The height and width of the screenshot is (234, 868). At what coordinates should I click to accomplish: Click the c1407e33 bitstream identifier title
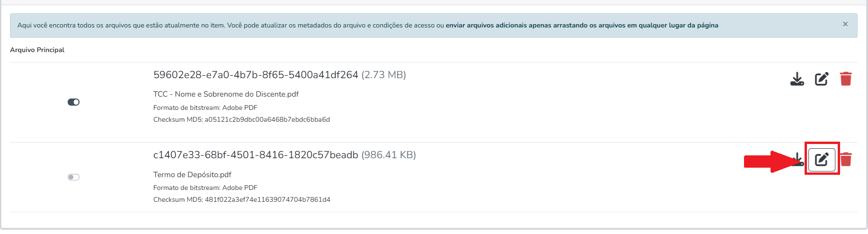(x=256, y=155)
